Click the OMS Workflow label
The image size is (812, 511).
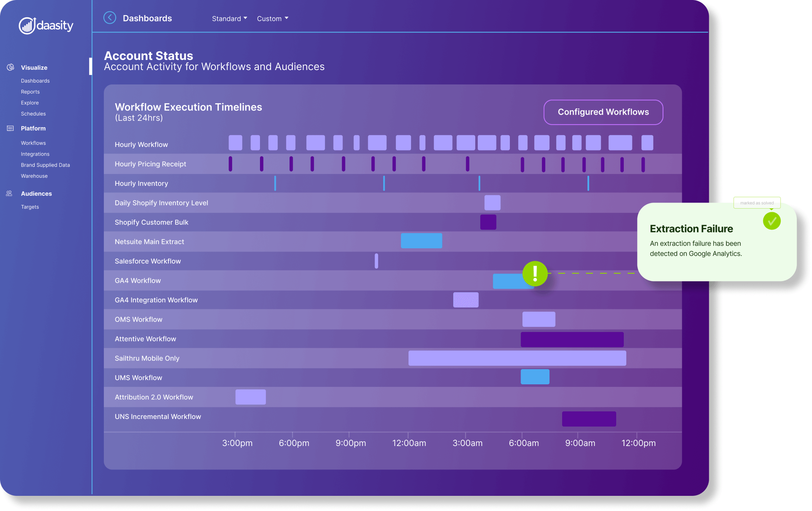[138, 320]
